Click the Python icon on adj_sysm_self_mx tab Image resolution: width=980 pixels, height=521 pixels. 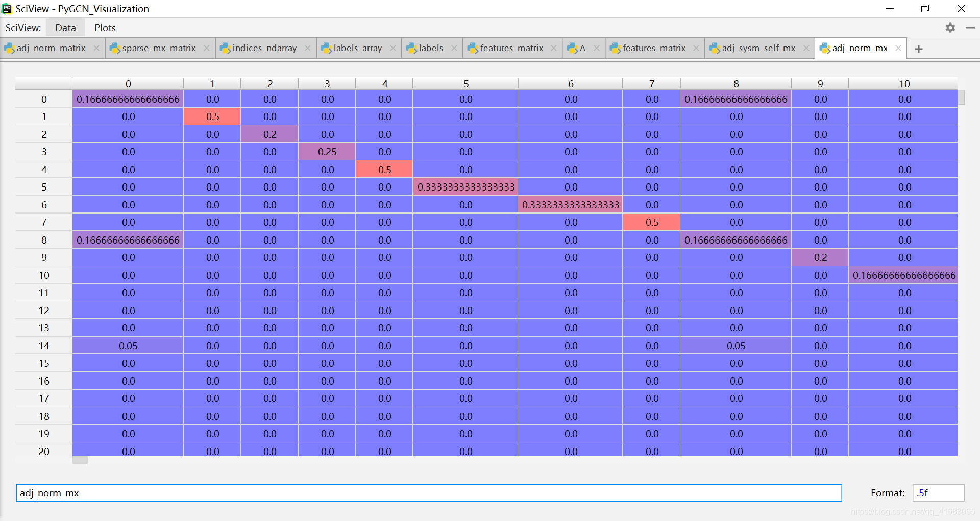716,48
